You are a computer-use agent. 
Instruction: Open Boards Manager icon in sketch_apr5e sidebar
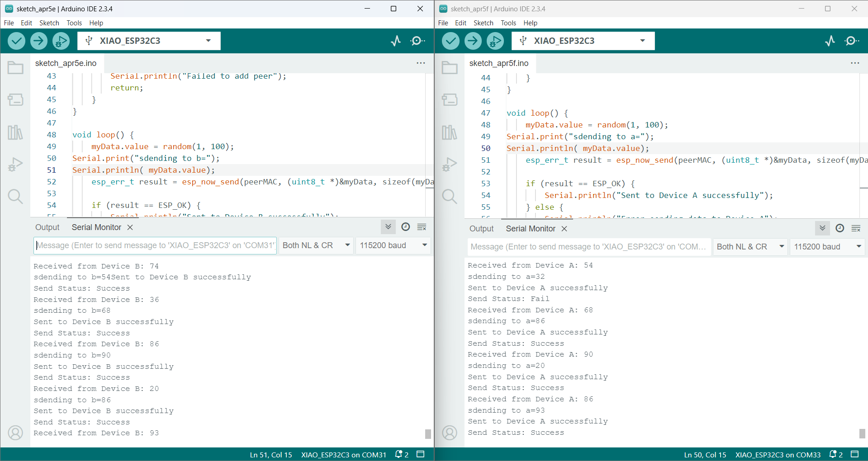[x=15, y=99]
